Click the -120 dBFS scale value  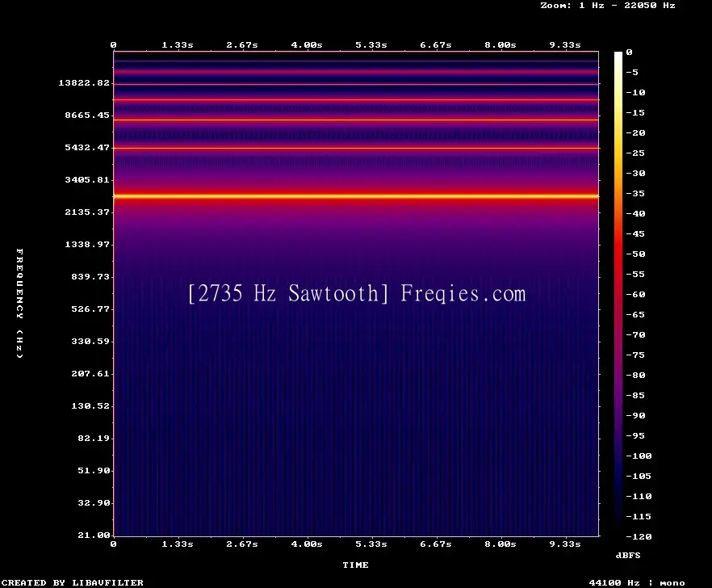pyautogui.click(x=639, y=537)
